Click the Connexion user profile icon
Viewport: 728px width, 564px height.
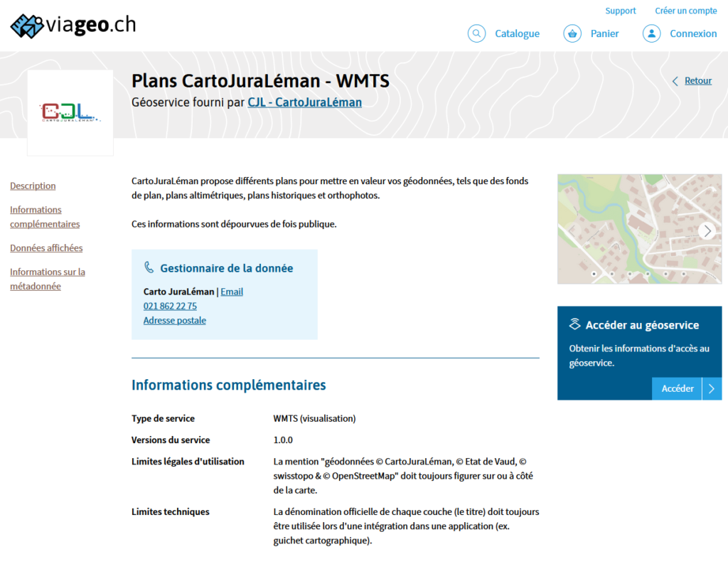(651, 33)
